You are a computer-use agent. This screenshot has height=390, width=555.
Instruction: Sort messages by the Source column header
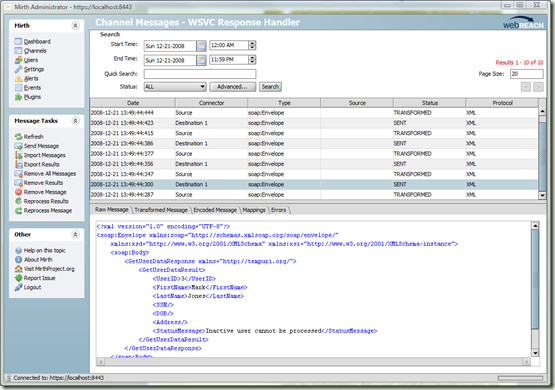click(x=357, y=103)
